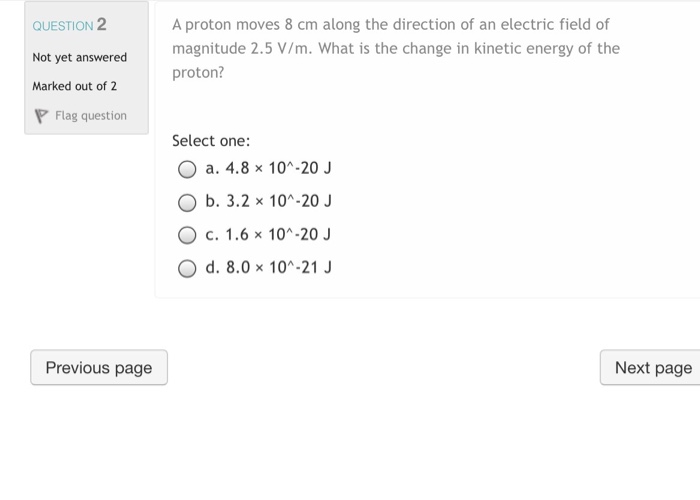The image size is (700, 500).
Task: Go to the Previous page
Action: [x=99, y=368]
